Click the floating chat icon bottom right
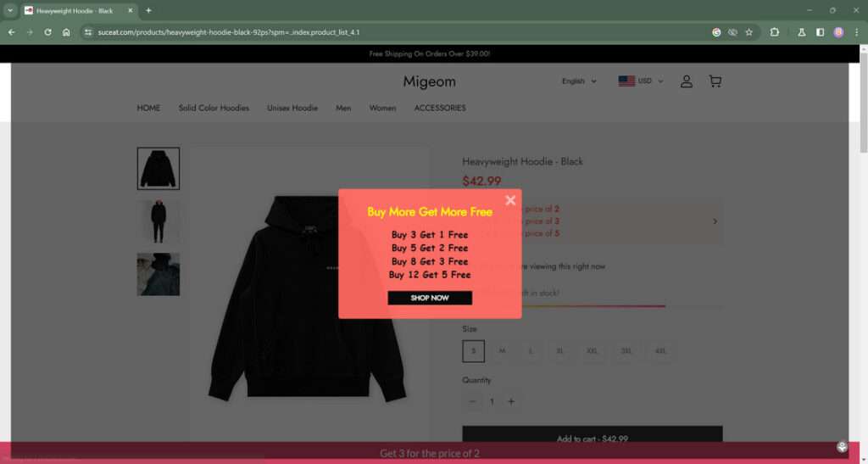This screenshot has height=464, width=868. (842, 447)
